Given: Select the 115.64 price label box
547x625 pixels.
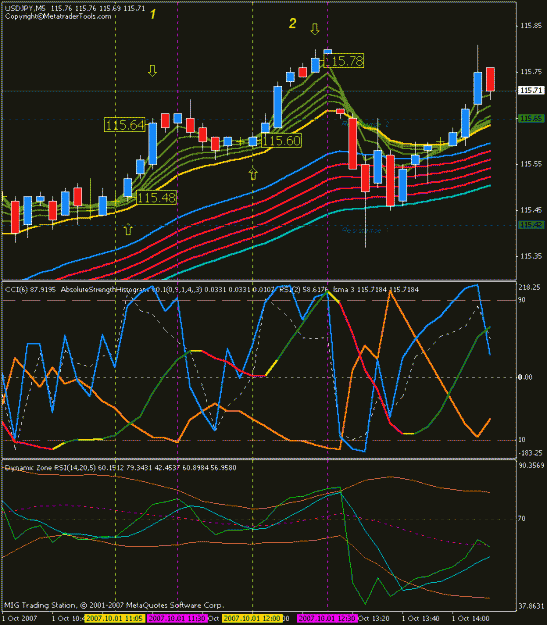Looking at the screenshot, I should [125, 125].
